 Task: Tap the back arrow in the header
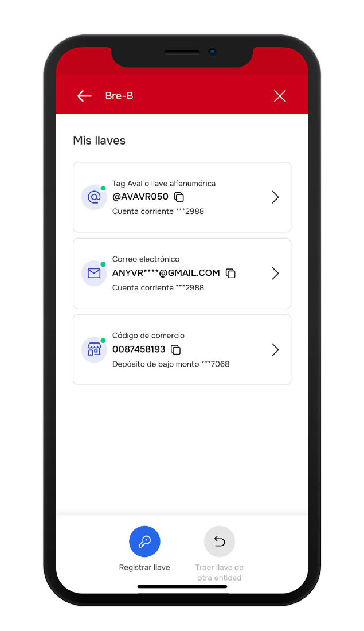[84, 96]
